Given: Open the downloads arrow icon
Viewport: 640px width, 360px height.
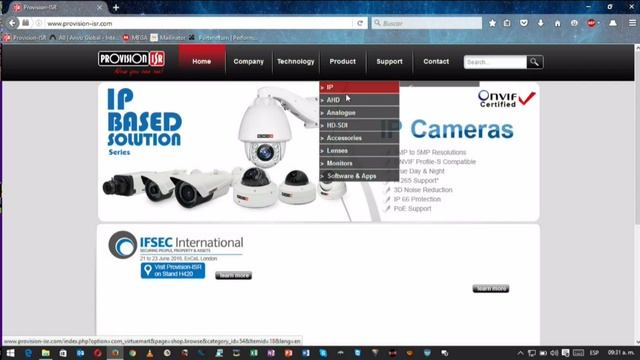Looking at the screenshot, I should (x=540, y=23).
